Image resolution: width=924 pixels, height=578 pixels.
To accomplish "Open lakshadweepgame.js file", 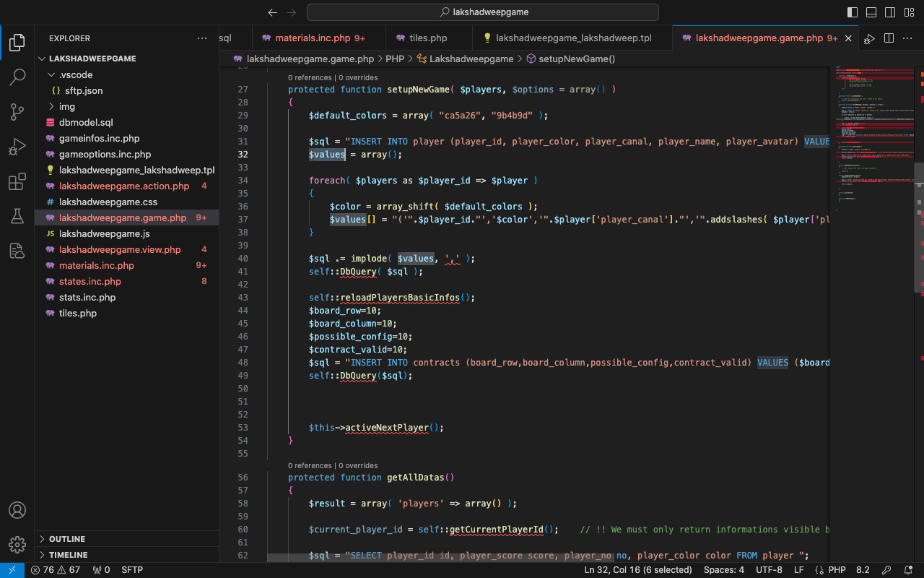I will coord(126,233).
